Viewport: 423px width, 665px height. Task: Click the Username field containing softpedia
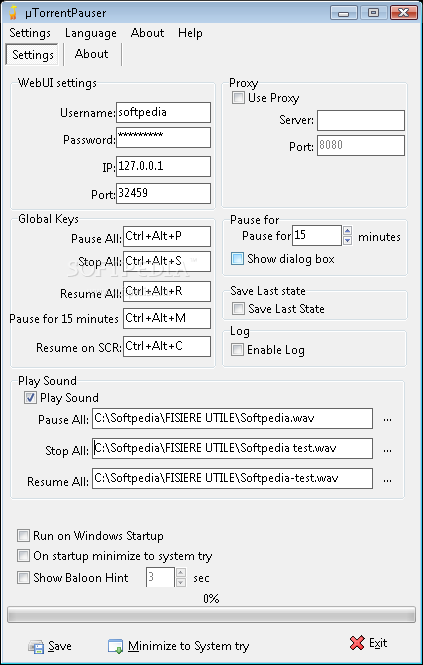(x=163, y=112)
